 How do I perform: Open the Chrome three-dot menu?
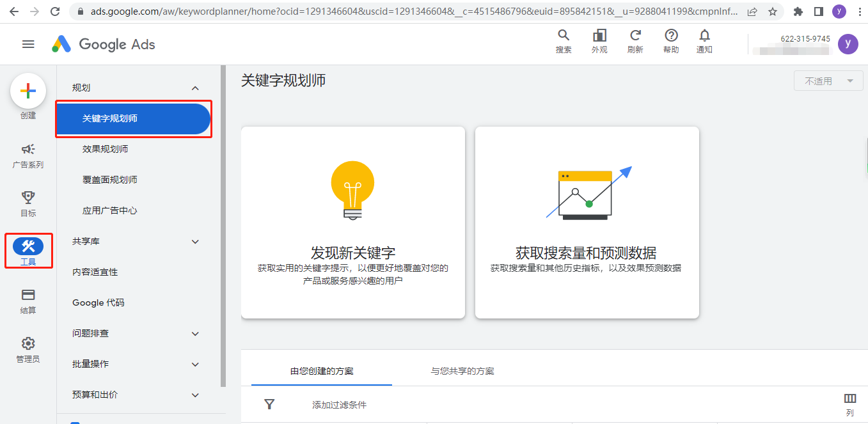click(x=859, y=12)
